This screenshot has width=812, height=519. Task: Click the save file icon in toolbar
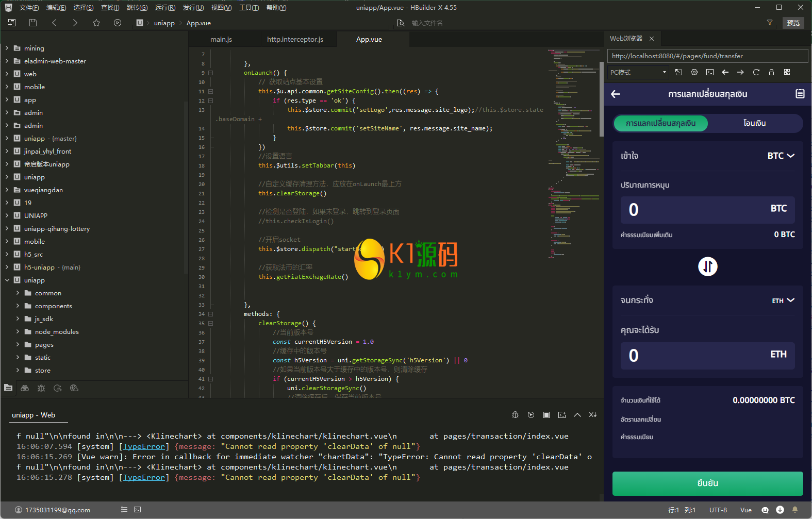(33, 23)
